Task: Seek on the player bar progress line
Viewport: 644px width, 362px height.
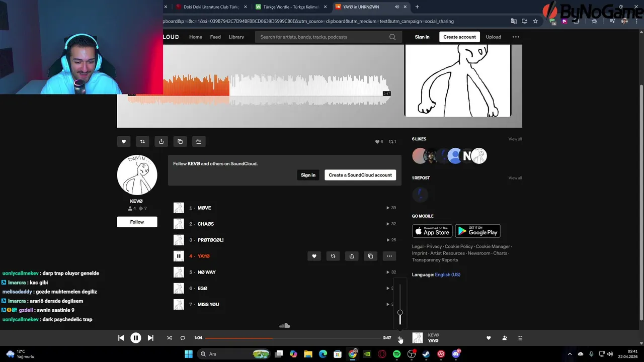Action: 293,338
